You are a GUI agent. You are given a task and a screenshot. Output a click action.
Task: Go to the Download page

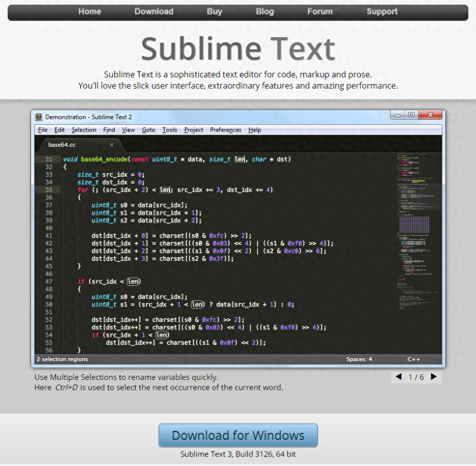pos(154,12)
